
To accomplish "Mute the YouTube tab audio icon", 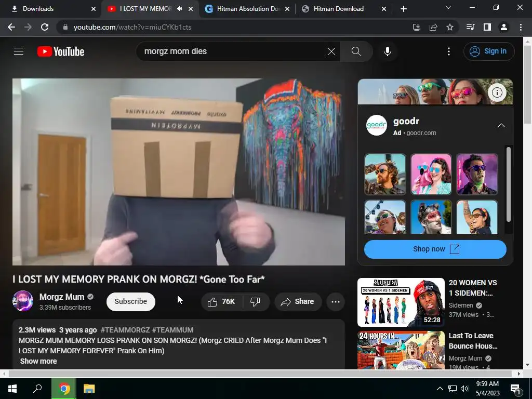I will pyautogui.click(x=179, y=9).
